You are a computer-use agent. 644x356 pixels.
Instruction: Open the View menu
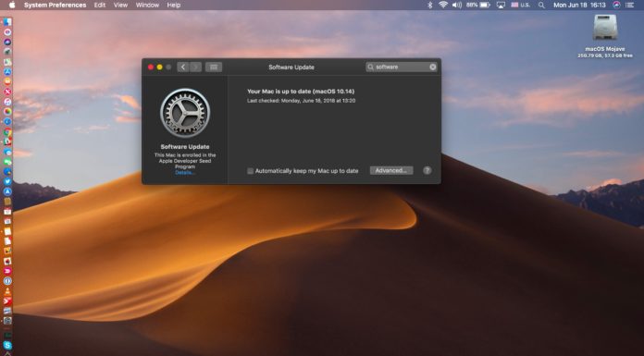[120, 5]
